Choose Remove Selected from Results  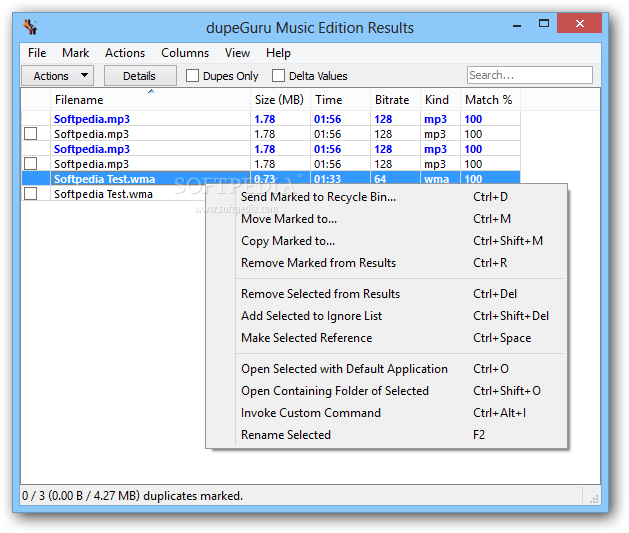[x=386, y=294]
